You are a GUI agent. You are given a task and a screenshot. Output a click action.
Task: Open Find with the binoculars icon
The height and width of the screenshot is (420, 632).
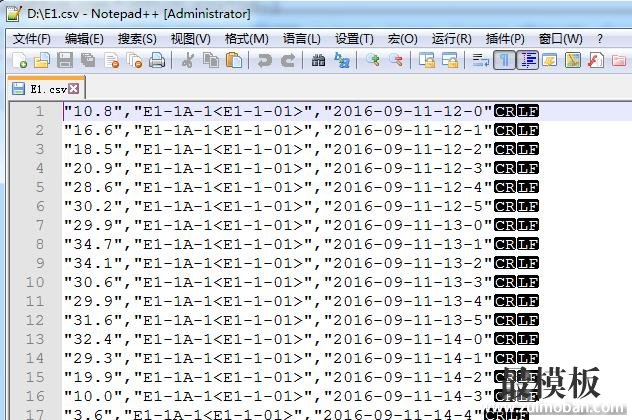tap(318, 60)
